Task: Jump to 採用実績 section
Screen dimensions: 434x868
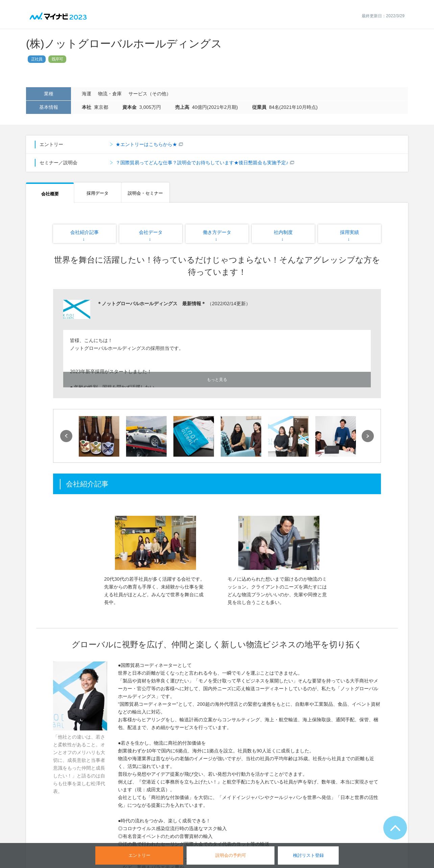Action: [349, 234]
